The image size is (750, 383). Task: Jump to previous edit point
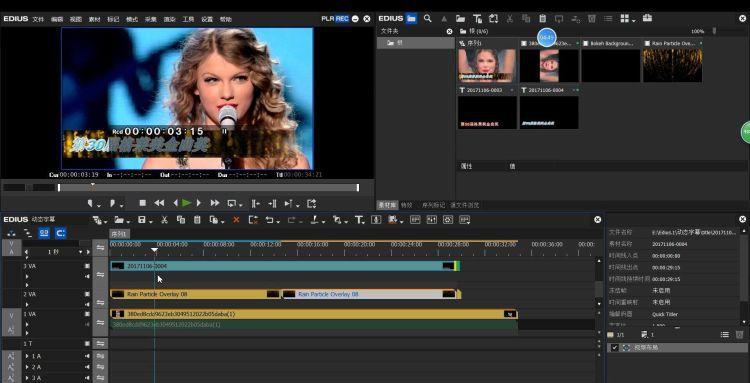point(255,204)
